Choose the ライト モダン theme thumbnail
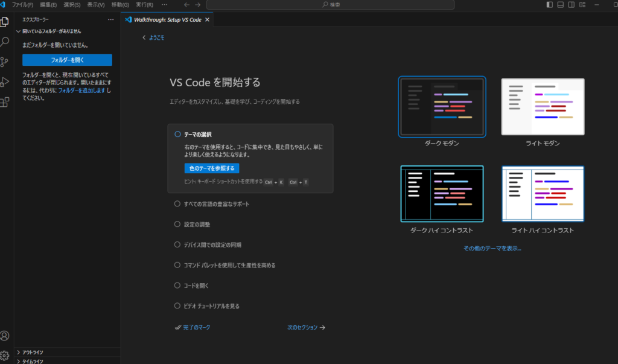The image size is (618, 364). [543, 106]
